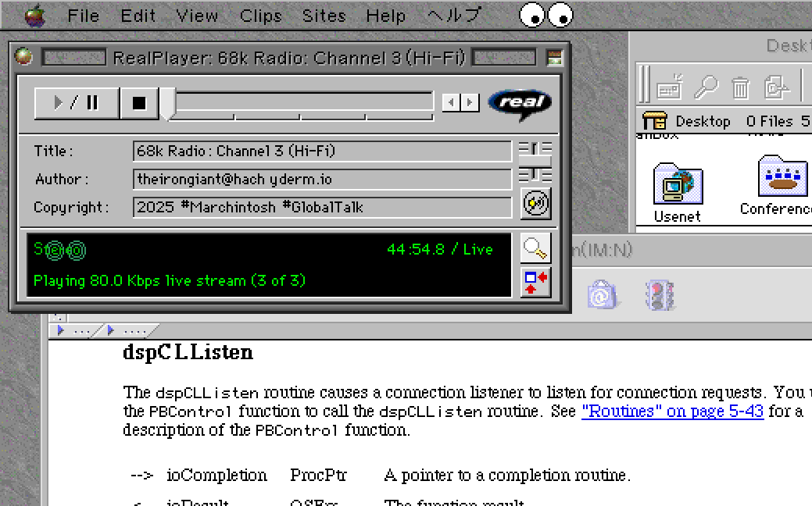This screenshot has width=812, height=506.
Task: Toggle compact view with red arrows icon
Action: pyautogui.click(x=535, y=282)
